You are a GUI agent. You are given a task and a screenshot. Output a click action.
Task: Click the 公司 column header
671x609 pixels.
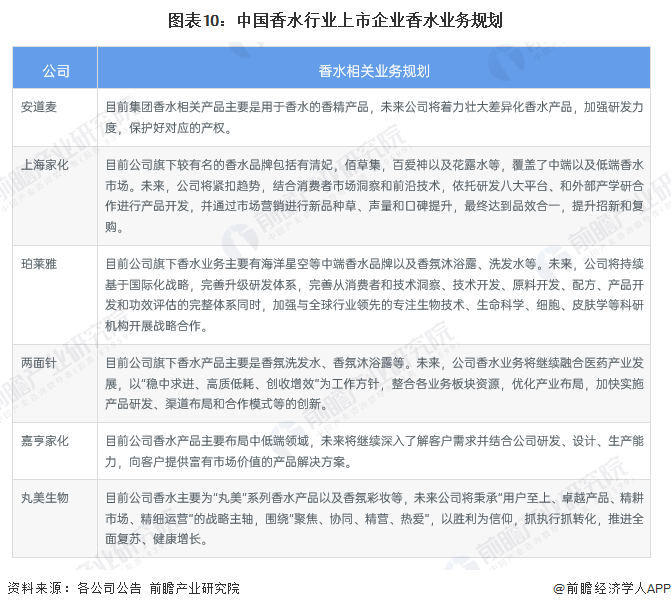[x=55, y=68]
